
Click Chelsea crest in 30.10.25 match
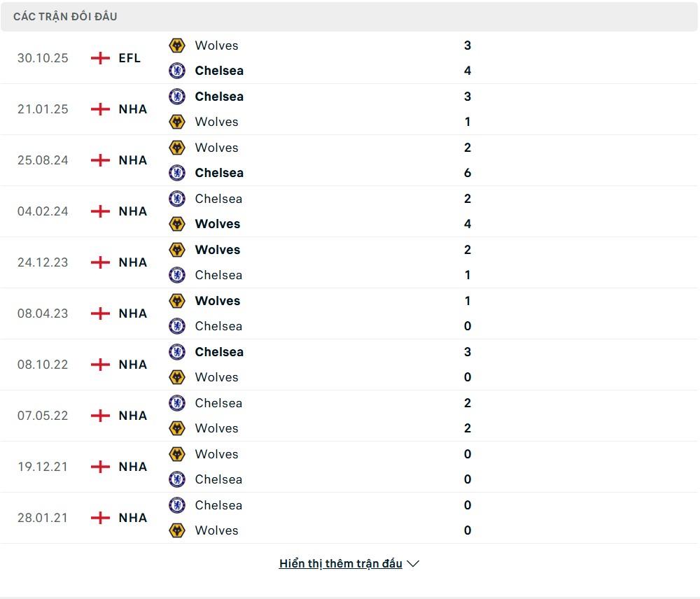(x=177, y=71)
